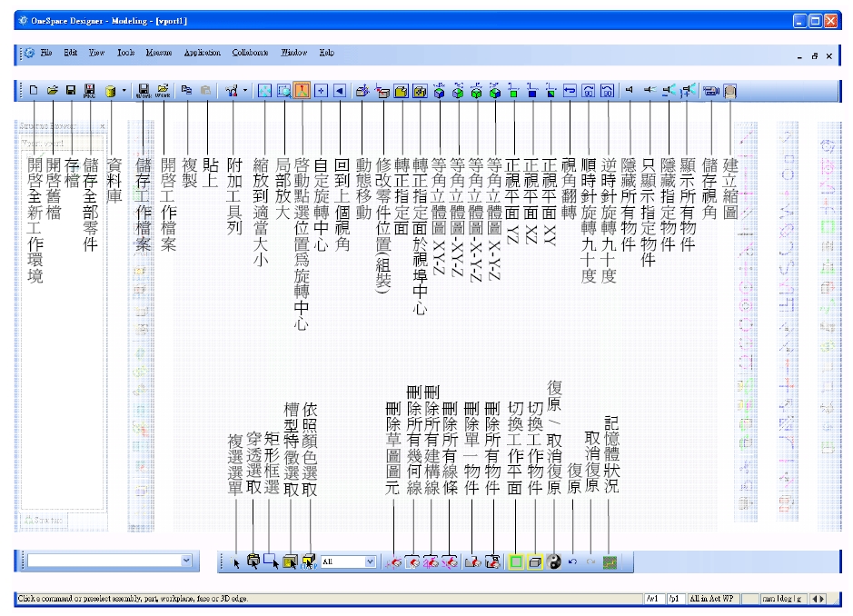
Task: Click the Paste icon
Action: (x=205, y=90)
